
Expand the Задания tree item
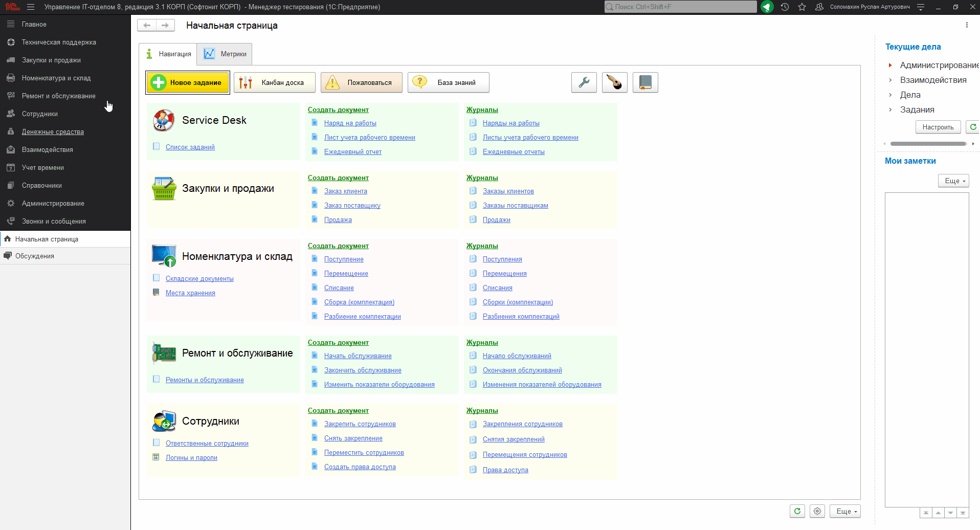click(890, 110)
